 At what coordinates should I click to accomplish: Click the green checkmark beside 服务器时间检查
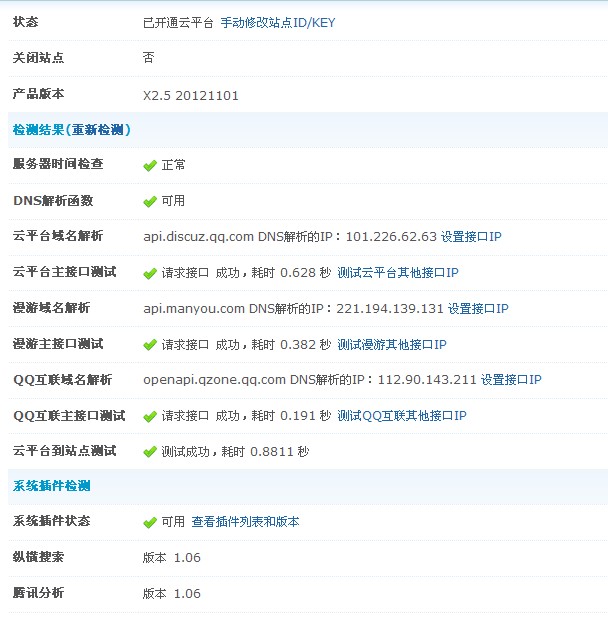[x=150, y=165]
